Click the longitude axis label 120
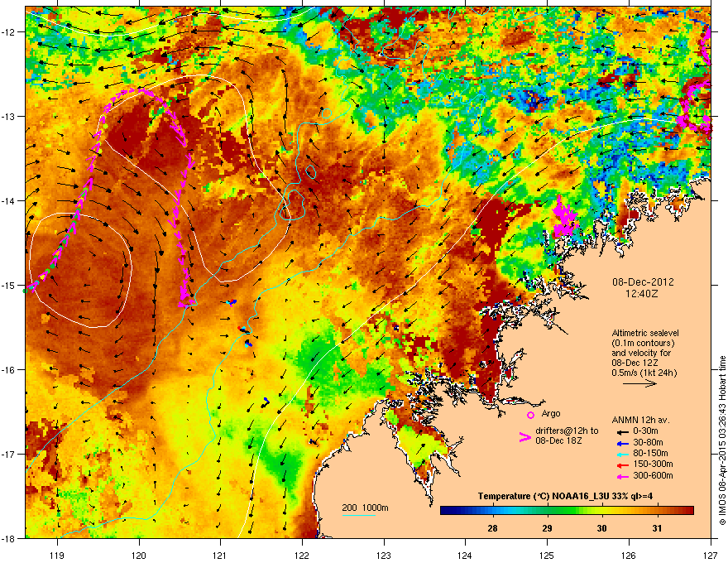This screenshot has width=728, height=563. (x=139, y=556)
